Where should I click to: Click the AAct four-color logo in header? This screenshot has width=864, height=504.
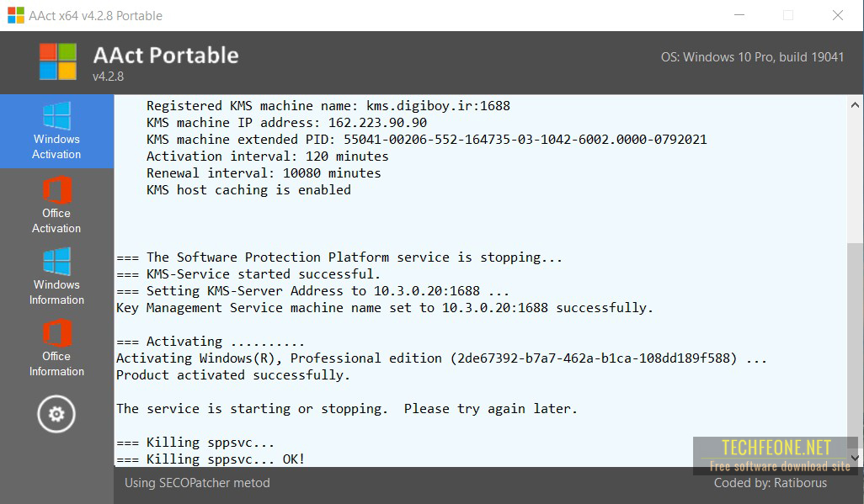pos(58,62)
